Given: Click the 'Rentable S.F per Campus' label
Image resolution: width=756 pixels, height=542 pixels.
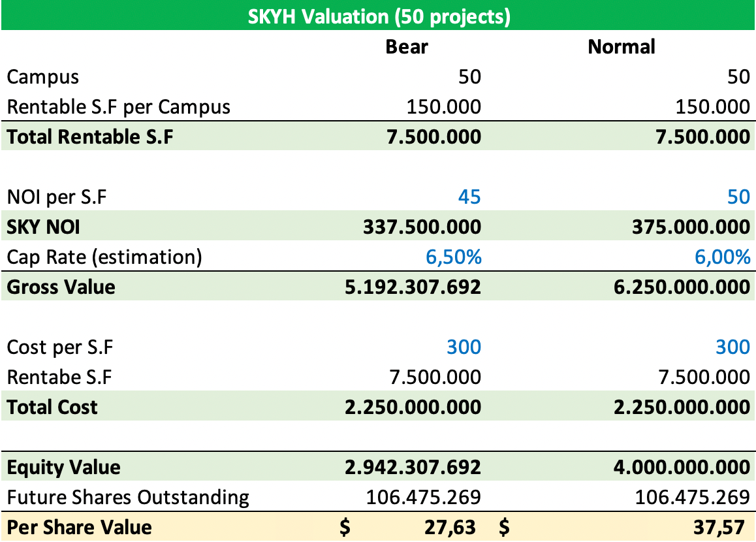Looking at the screenshot, I should [x=119, y=107].
